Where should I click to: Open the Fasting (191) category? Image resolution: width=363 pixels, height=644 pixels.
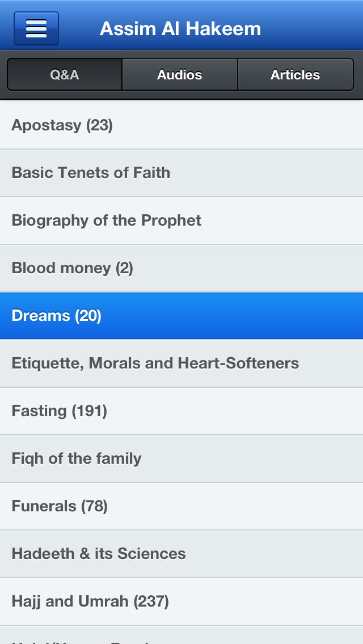[181, 411]
